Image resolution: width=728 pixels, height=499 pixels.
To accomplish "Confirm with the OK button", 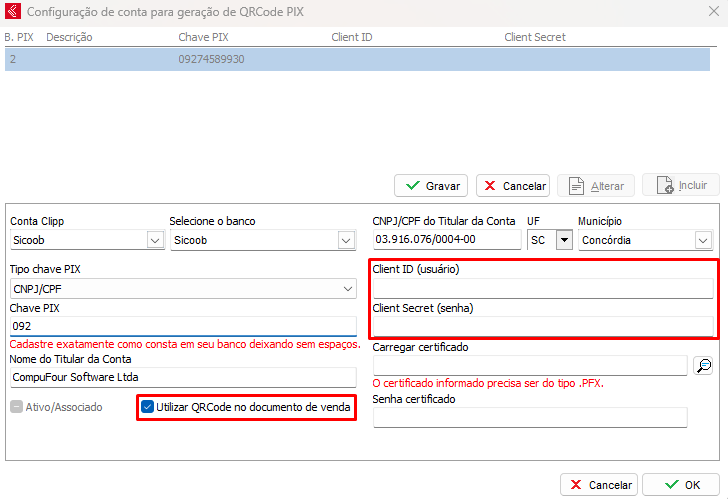I will pos(680,485).
